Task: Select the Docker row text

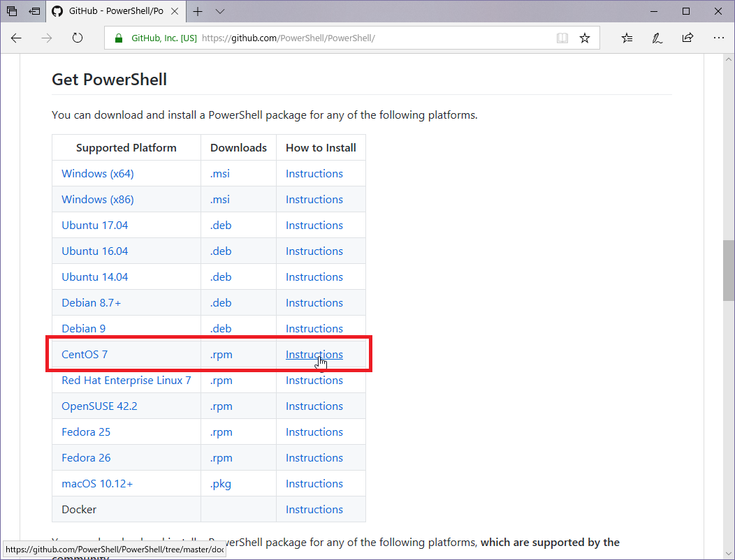Action: click(x=79, y=510)
